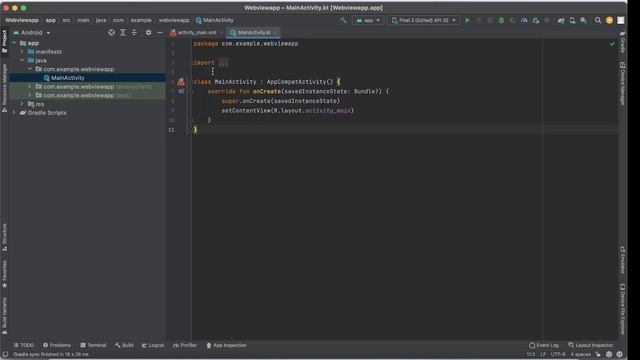Click the orange account avatar icon
The height and width of the screenshot is (360, 640).
[x=609, y=20]
